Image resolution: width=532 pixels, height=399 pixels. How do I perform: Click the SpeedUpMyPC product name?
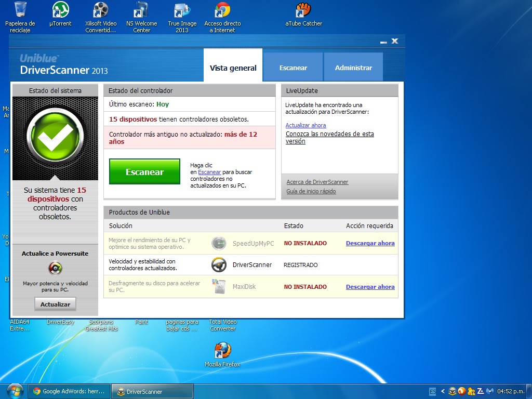253,243
